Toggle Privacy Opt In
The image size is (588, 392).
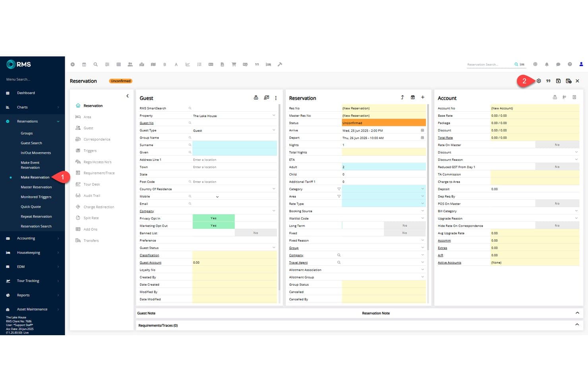point(214,218)
